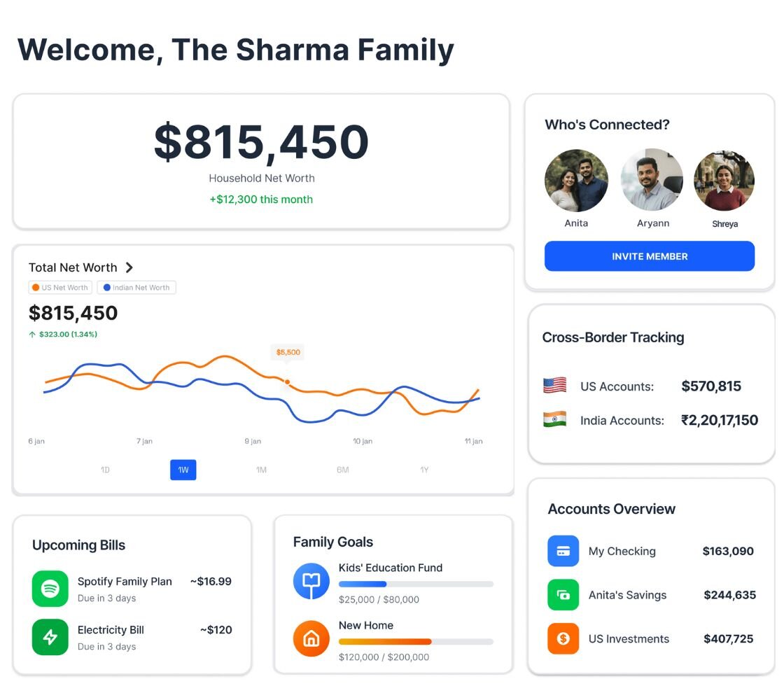Toggle the Indian Net Worth legend

(136, 288)
